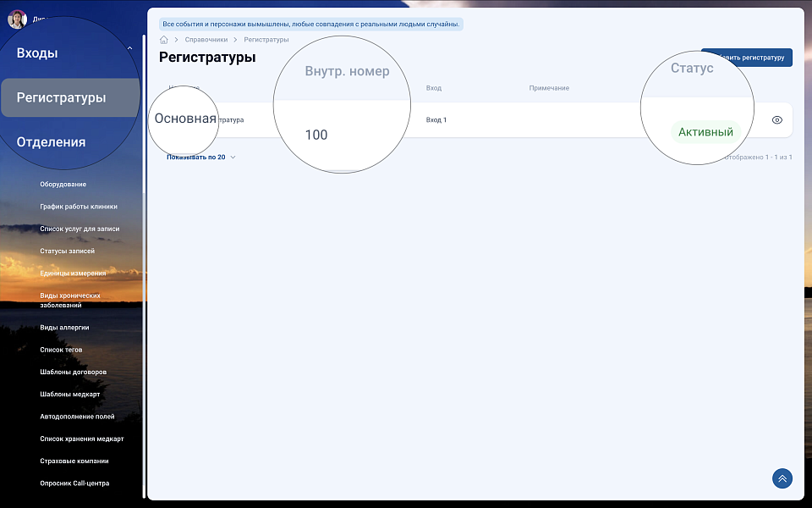Viewport: 812px width, 508px height.
Task: Toggle the eye icon on the registry row
Action: click(x=777, y=120)
